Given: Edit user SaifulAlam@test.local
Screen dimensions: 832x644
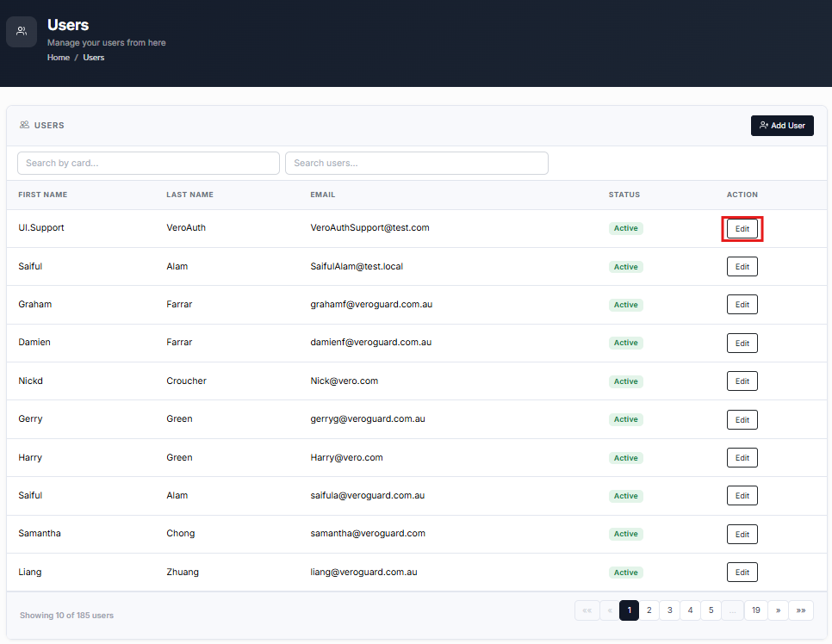Looking at the screenshot, I should click(x=742, y=267).
